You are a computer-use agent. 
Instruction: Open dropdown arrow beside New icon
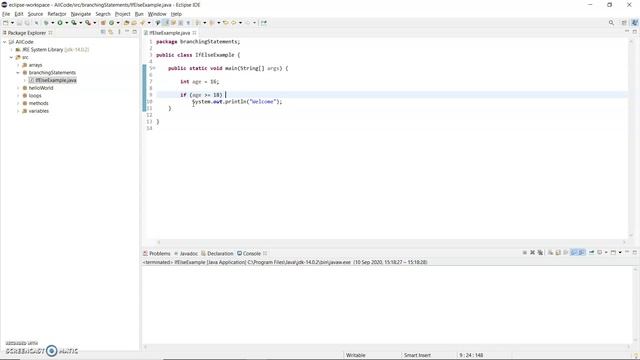(12, 23)
